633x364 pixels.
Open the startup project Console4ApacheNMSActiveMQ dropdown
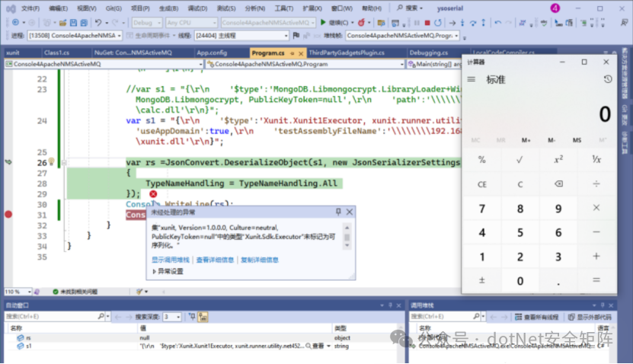268,23
